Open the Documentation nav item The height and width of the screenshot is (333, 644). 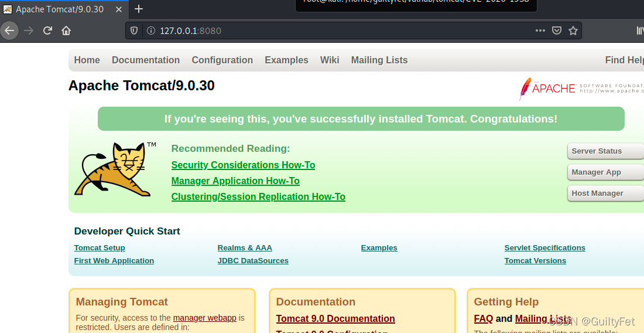coord(146,60)
